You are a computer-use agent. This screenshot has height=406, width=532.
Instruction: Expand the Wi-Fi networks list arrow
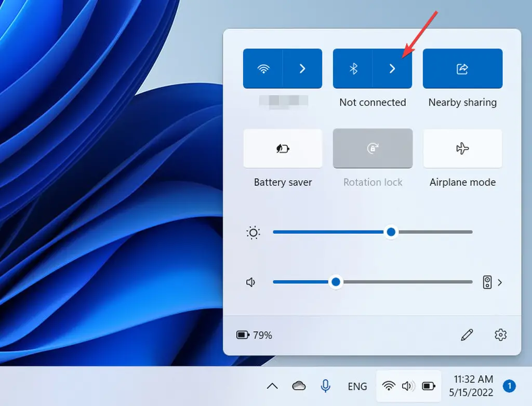click(x=302, y=69)
